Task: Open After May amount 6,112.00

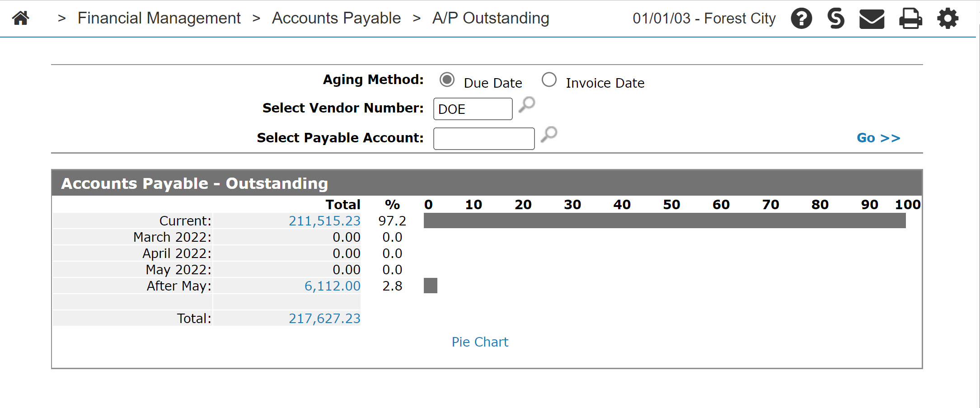Action: (x=332, y=286)
